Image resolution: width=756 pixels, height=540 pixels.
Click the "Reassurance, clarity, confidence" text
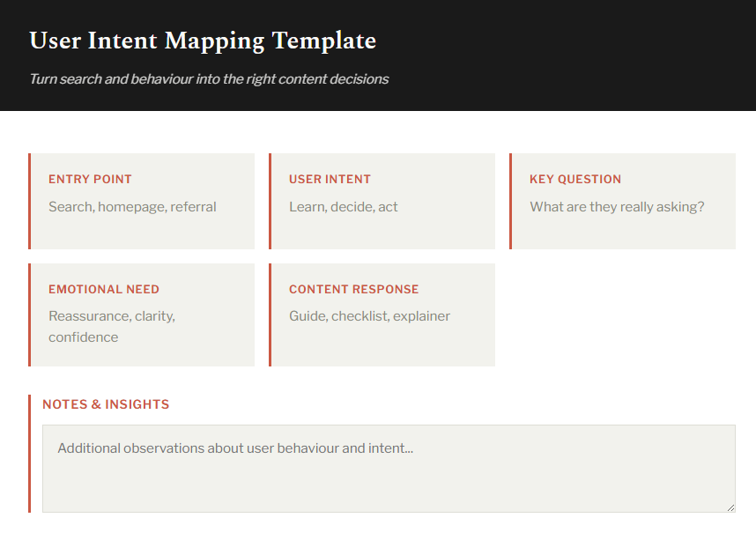pyautogui.click(x=111, y=326)
